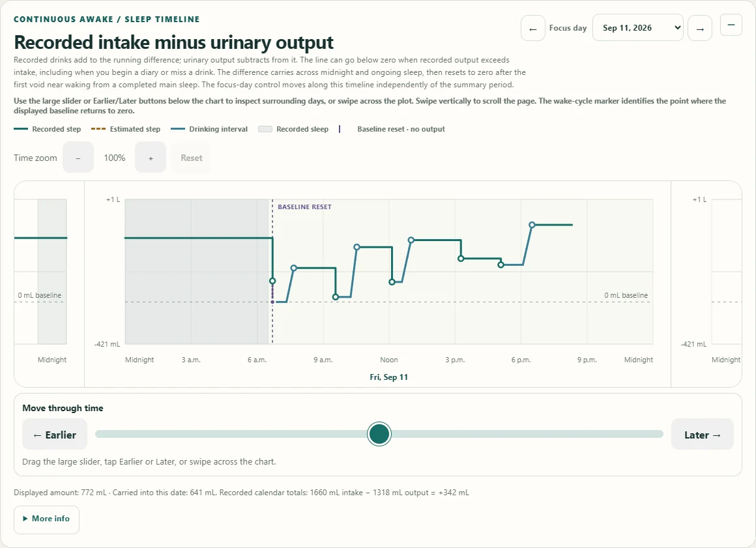The height and width of the screenshot is (548, 756).
Task: Click the last data point near 6:30 p.m.
Action: (532, 225)
